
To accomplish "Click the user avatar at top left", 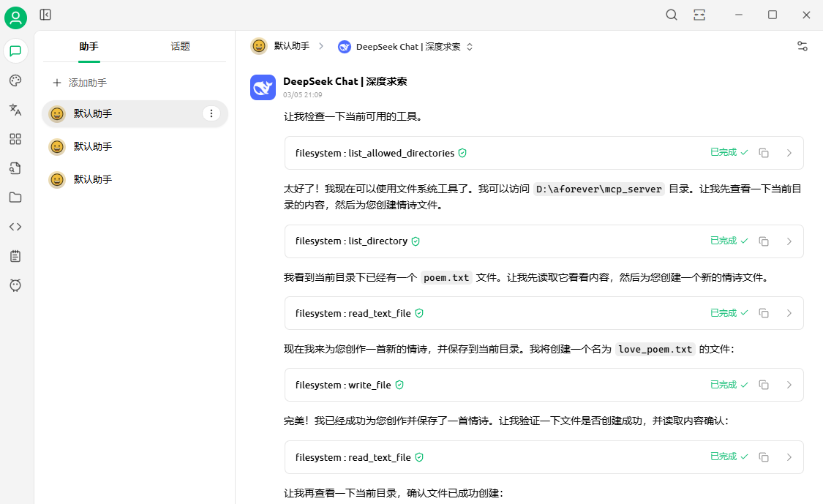I will [15, 18].
